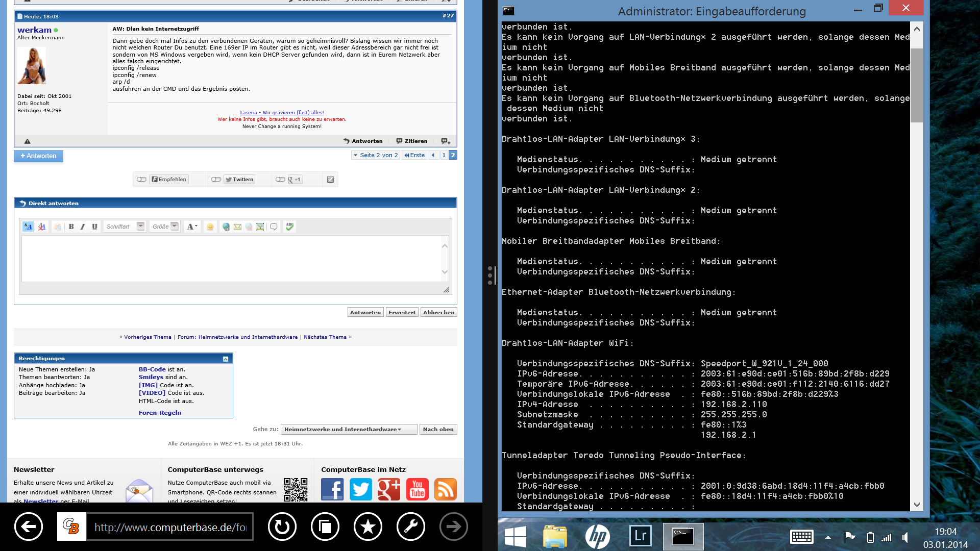The width and height of the screenshot is (980, 551).
Task: Click the Erweitert button below the editor
Action: coord(402,312)
